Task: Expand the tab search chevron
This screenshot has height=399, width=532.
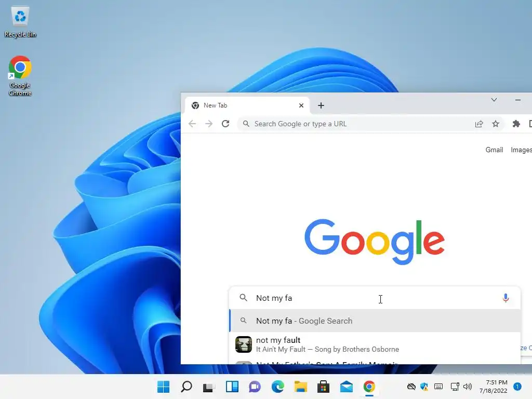Action: tap(494, 100)
